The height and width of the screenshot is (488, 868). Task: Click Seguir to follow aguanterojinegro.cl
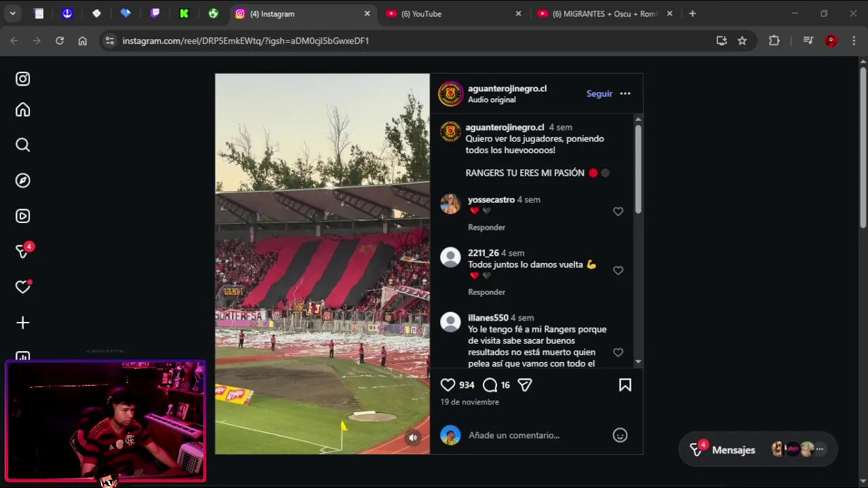[x=599, y=94]
